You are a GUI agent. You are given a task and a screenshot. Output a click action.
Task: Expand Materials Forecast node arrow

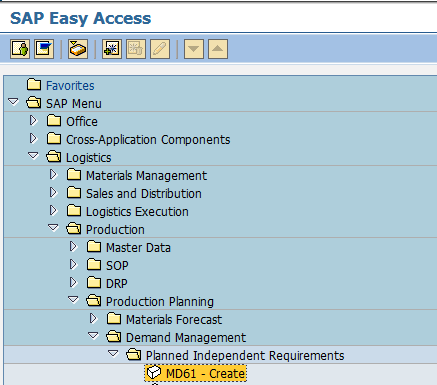(93, 318)
